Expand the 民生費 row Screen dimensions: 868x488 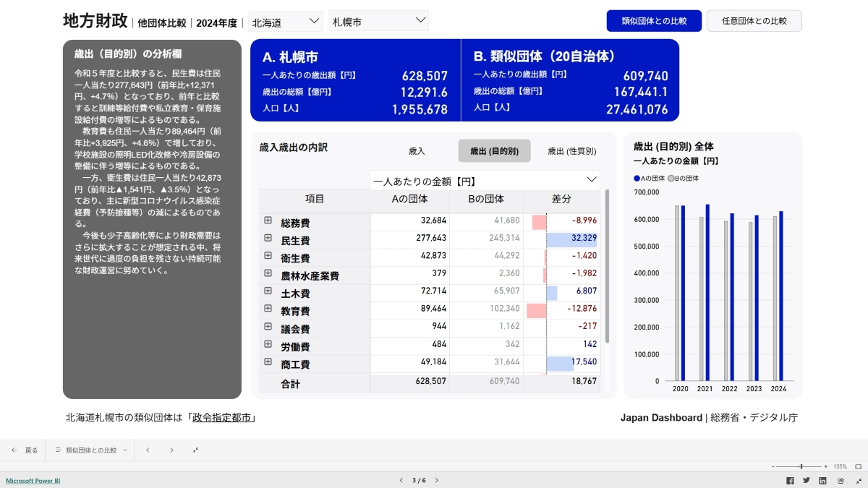(268, 238)
